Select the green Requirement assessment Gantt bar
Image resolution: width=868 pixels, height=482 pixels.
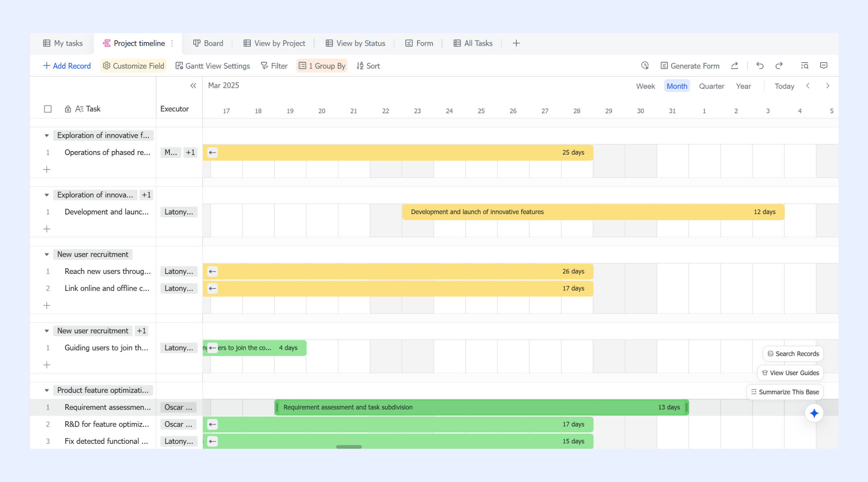481,407
